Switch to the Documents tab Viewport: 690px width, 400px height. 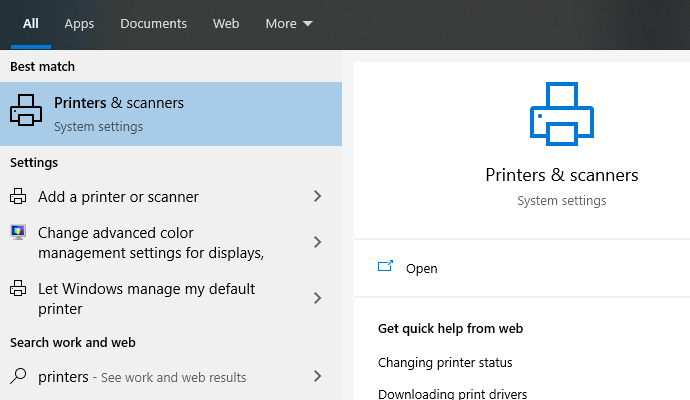(x=154, y=24)
